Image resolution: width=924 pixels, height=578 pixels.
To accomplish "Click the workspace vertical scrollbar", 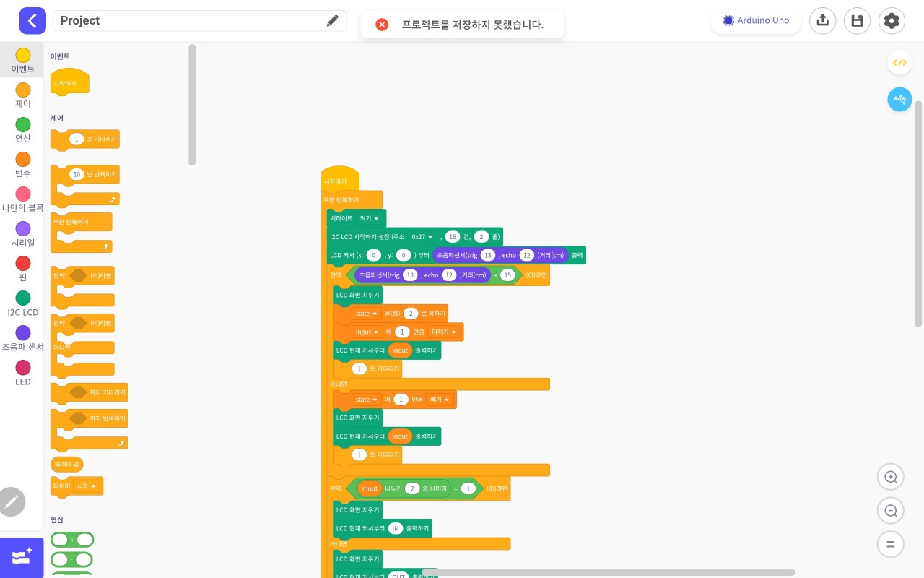I will click(919, 214).
